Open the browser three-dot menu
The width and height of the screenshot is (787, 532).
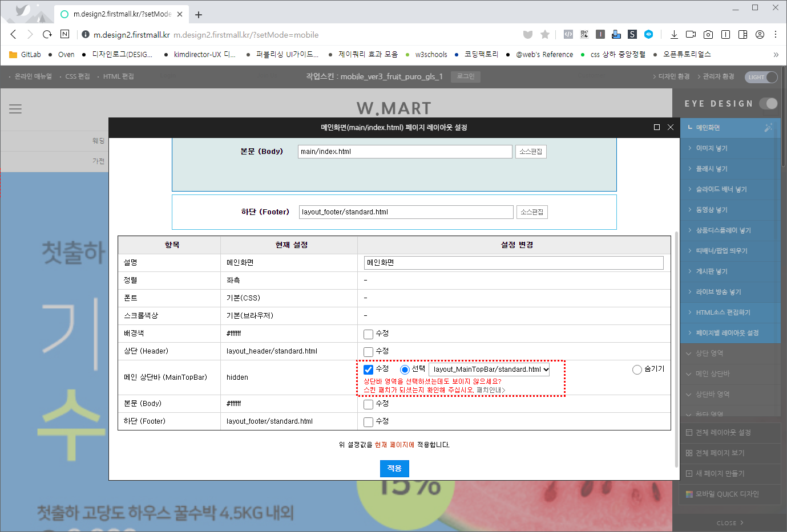[x=776, y=34]
